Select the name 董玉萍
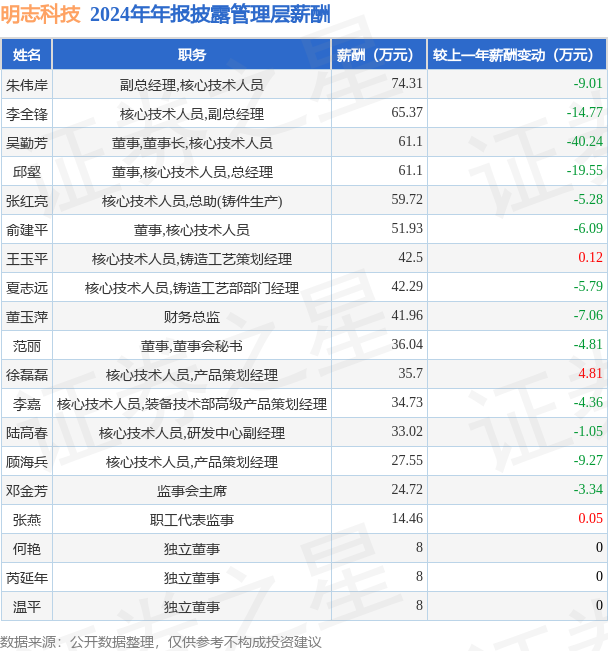This screenshot has height=651, width=608. [x=27, y=317]
